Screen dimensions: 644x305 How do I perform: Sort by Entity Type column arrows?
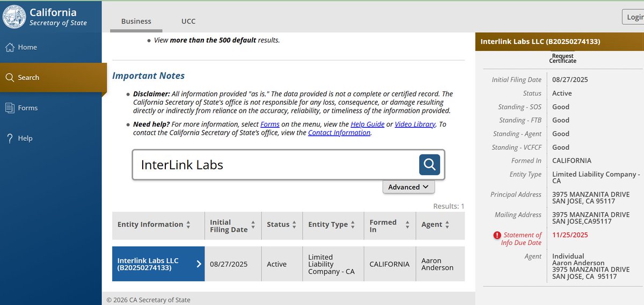pyautogui.click(x=353, y=225)
